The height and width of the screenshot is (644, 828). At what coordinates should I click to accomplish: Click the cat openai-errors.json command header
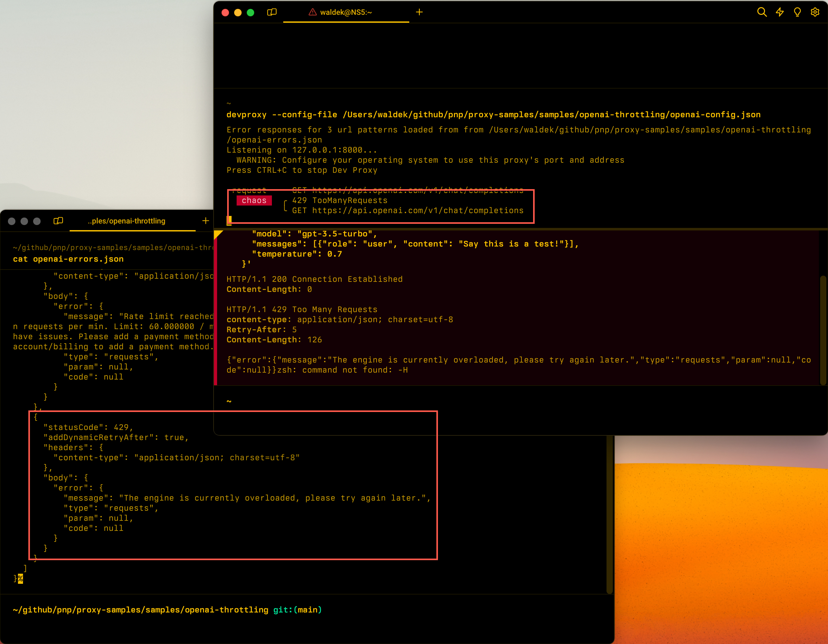[68, 259]
